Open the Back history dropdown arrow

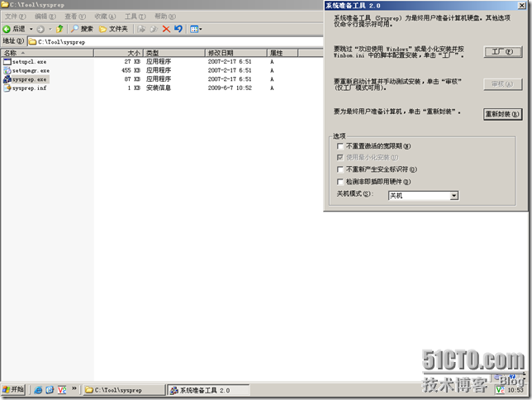pyautogui.click(x=31, y=29)
